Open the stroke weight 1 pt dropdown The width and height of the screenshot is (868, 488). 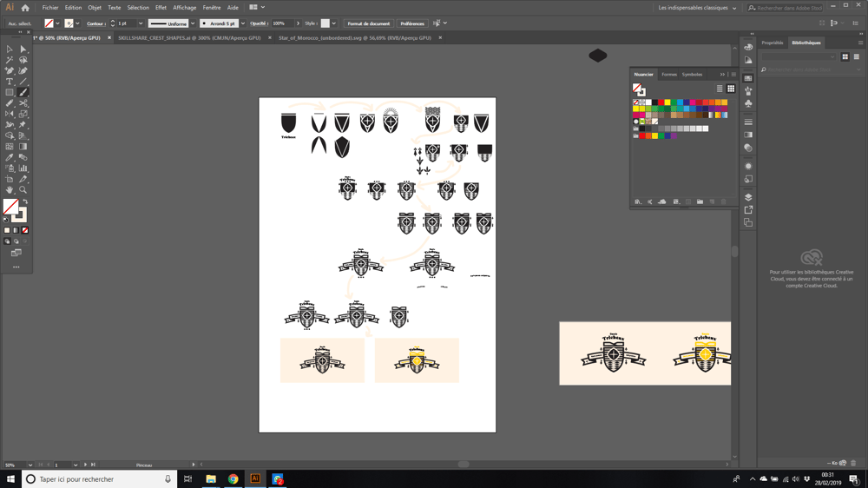point(141,23)
